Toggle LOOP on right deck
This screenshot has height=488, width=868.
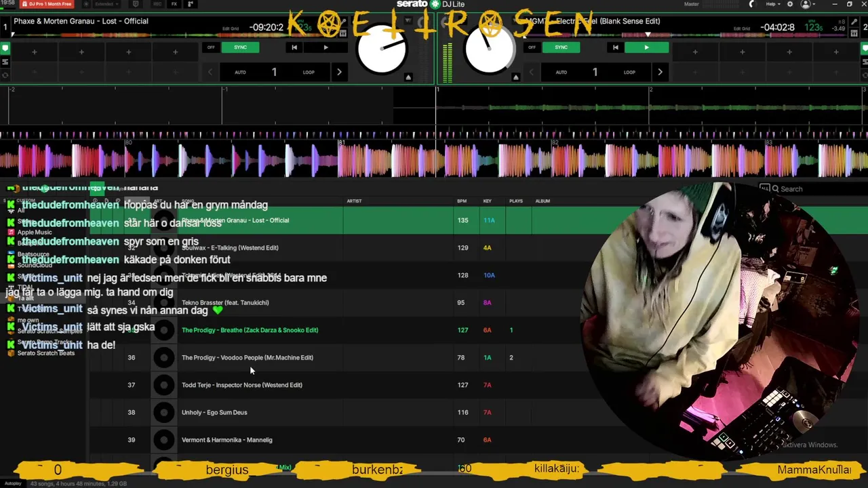click(x=629, y=72)
